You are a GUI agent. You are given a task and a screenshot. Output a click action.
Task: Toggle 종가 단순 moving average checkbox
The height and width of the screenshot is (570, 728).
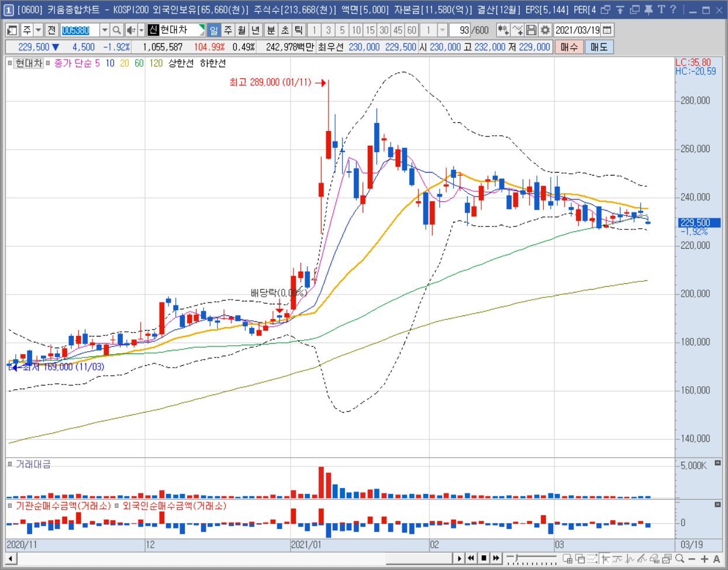click(x=49, y=63)
